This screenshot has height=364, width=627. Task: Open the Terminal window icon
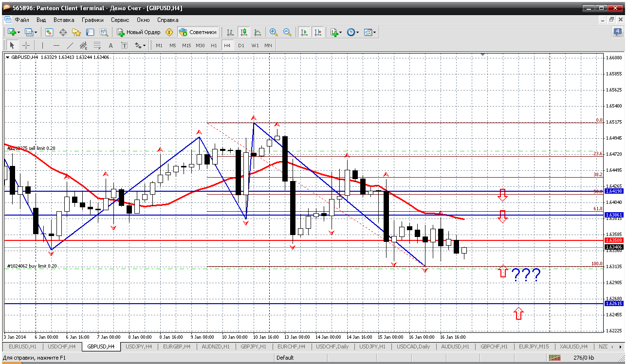click(x=90, y=32)
